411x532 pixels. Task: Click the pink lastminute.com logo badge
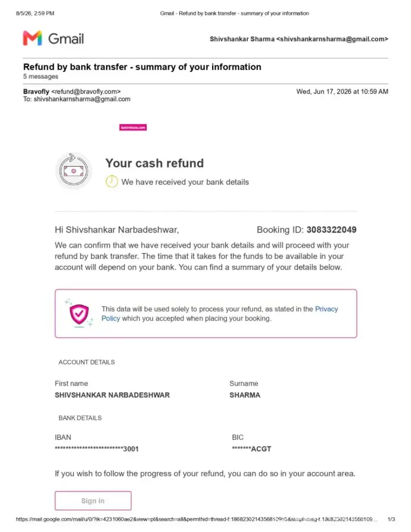[x=133, y=128]
